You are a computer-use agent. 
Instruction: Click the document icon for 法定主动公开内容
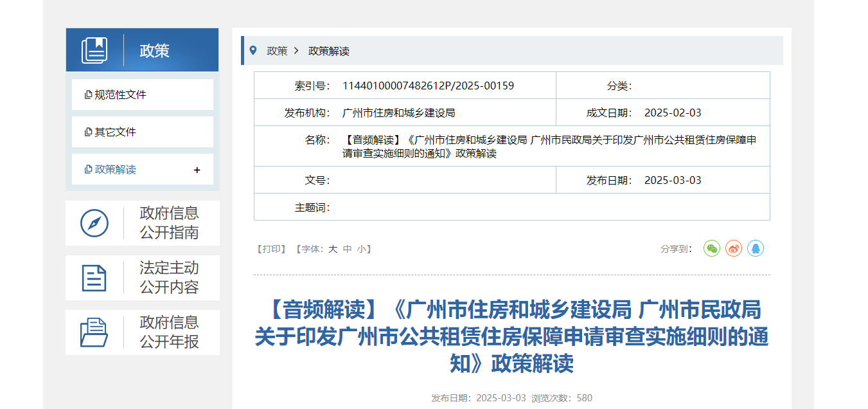pos(94,278)
